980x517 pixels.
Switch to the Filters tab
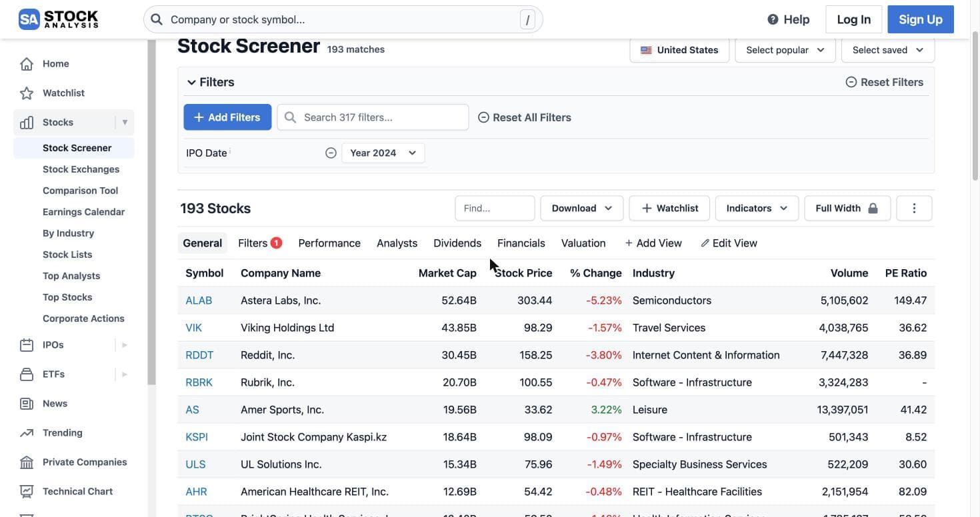pyautogui.click(x=260, y=243)
